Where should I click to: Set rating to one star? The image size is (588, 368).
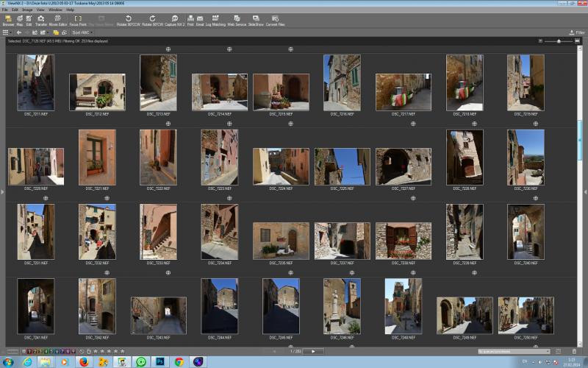(96, 352)
